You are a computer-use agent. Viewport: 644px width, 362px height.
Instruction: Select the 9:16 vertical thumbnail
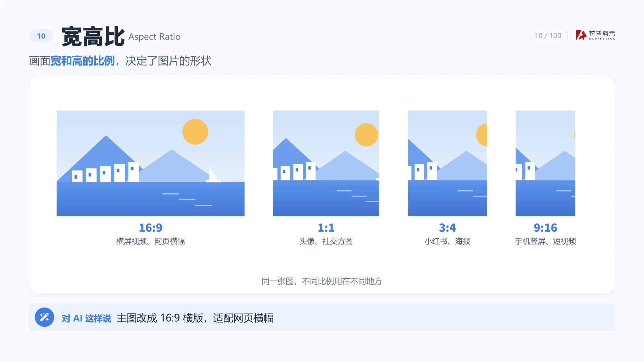pos(545,163)
